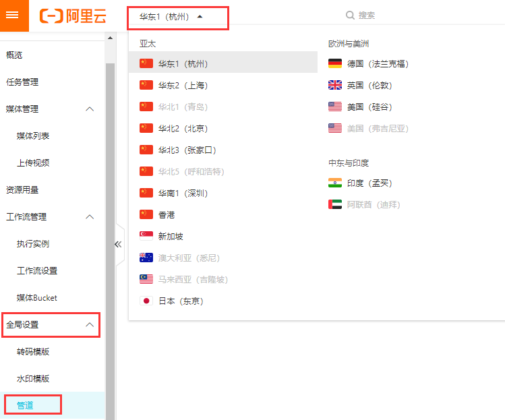Click disabled region 澳大利亚（悉尼）
The height and width of the screenshot is (420, 505).
click(x=189, y=258)
